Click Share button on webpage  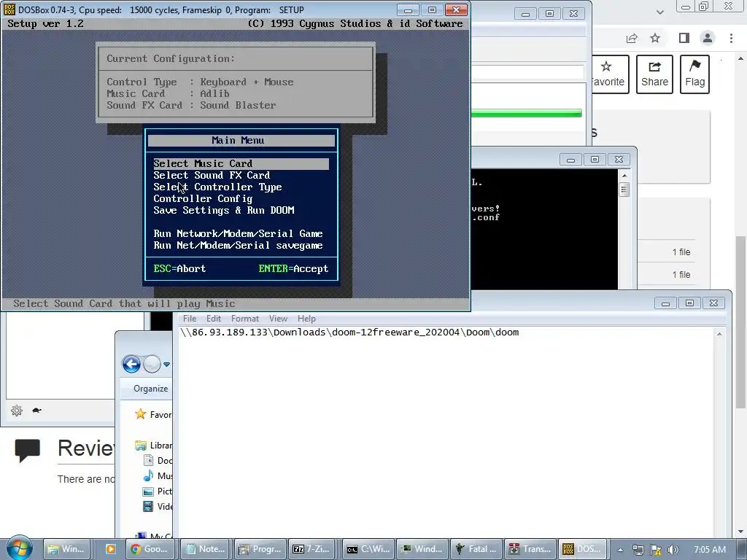[x=654, y=74]
